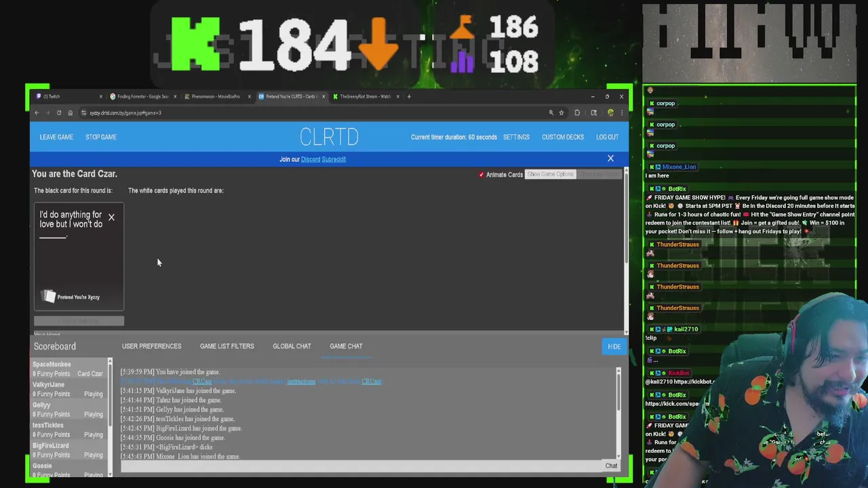The image size is (868, 488).
Task: Dismiss the Discord Subreddit banner
Action: point(610,159)
